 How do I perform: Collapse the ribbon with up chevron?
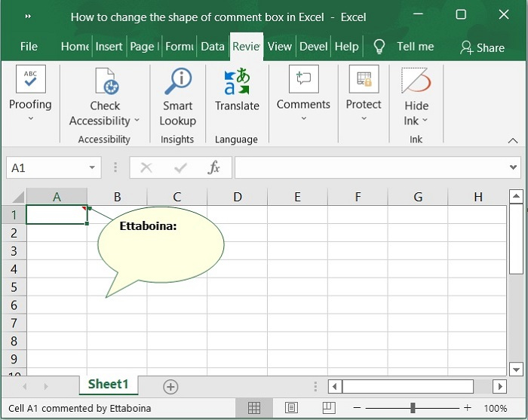point(513,140)
